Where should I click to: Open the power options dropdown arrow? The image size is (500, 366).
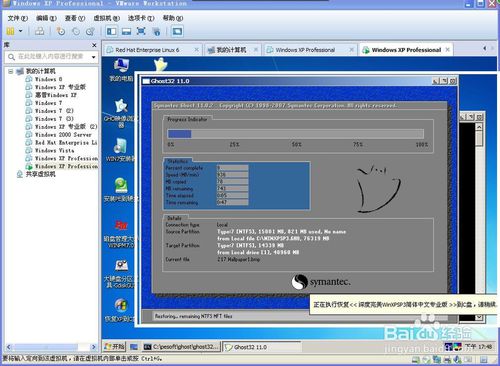click(x=21, y=31)
